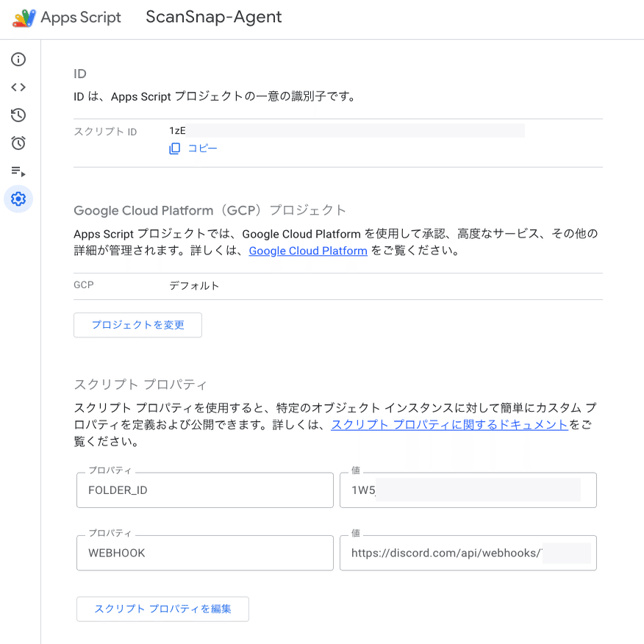Screen dimensions: 644x644
Task: Click the WEBHOOK property field
Action: [205, 553]
